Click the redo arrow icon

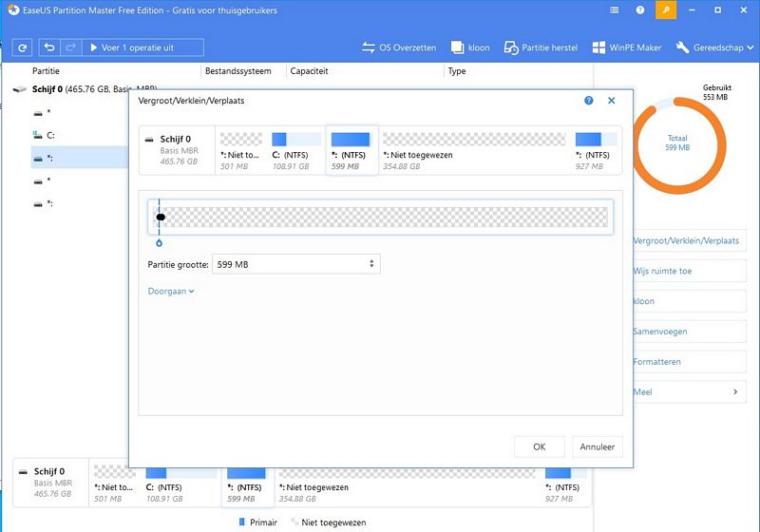(70, 47)
